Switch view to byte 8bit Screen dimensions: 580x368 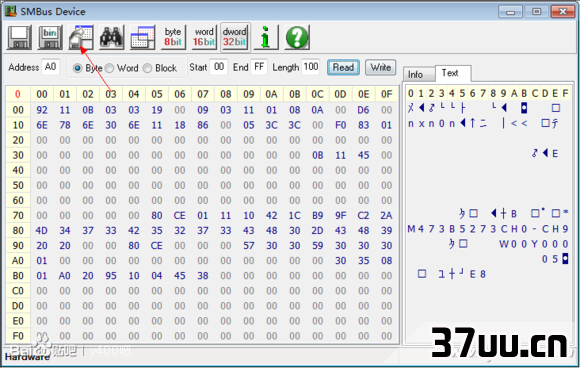coord(173,37)
